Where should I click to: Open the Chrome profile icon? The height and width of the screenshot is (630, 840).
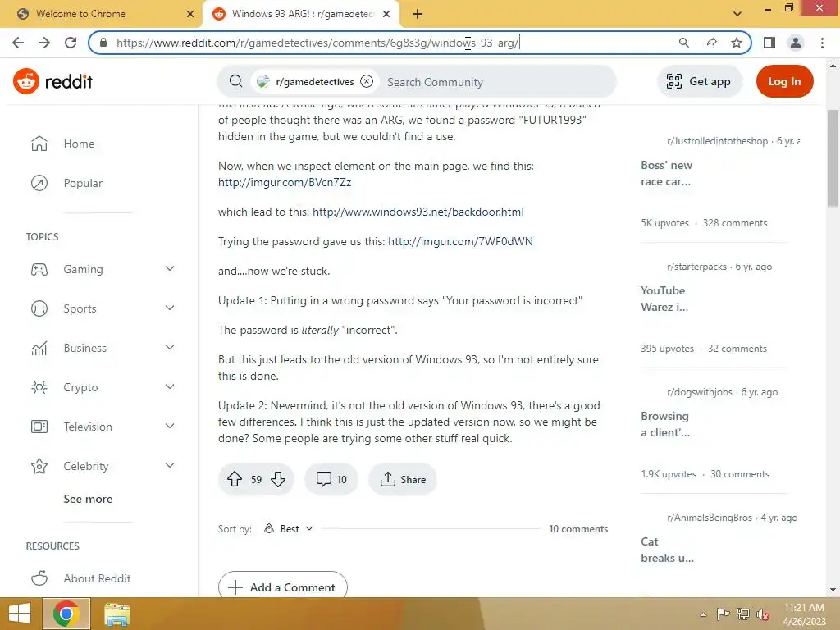(x=796, y=43)
